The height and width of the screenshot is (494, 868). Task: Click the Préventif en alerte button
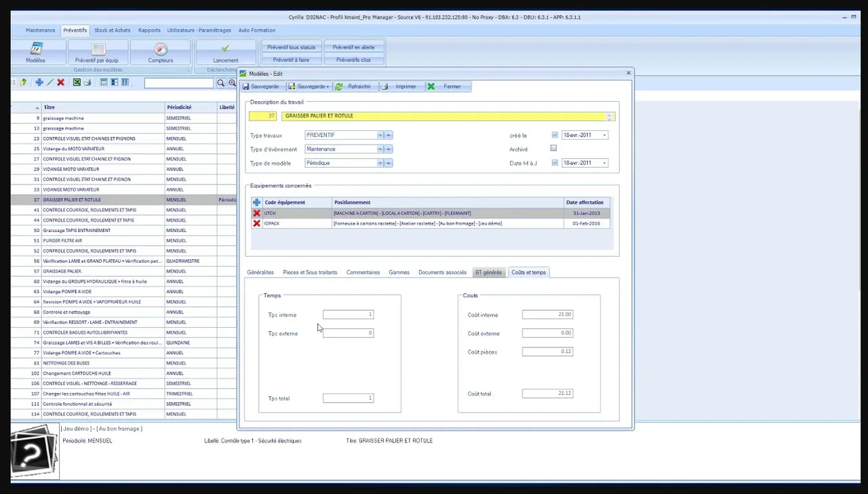click(354, 47)
